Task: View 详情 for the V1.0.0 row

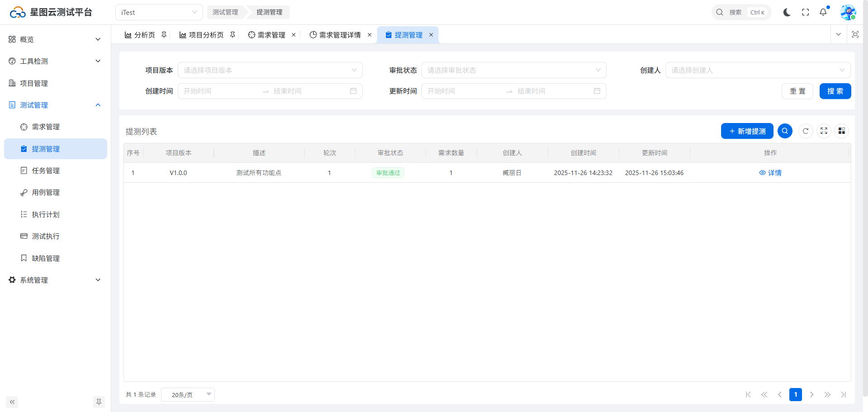Action: 770,173
